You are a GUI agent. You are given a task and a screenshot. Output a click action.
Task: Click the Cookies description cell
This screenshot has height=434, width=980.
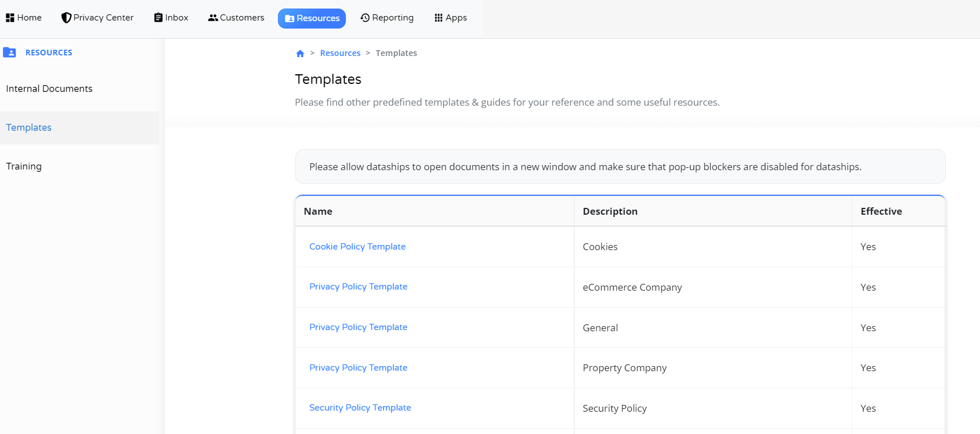[x=713, y=247]
